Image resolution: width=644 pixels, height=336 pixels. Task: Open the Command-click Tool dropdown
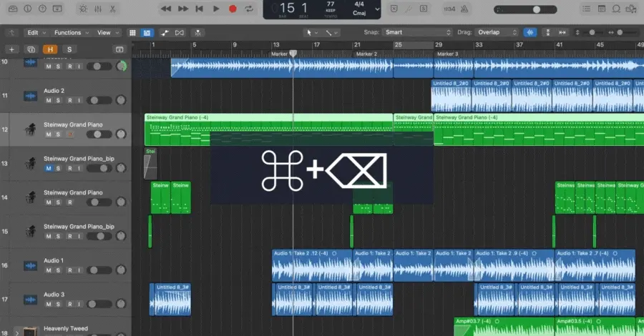[x=331, y=32]
